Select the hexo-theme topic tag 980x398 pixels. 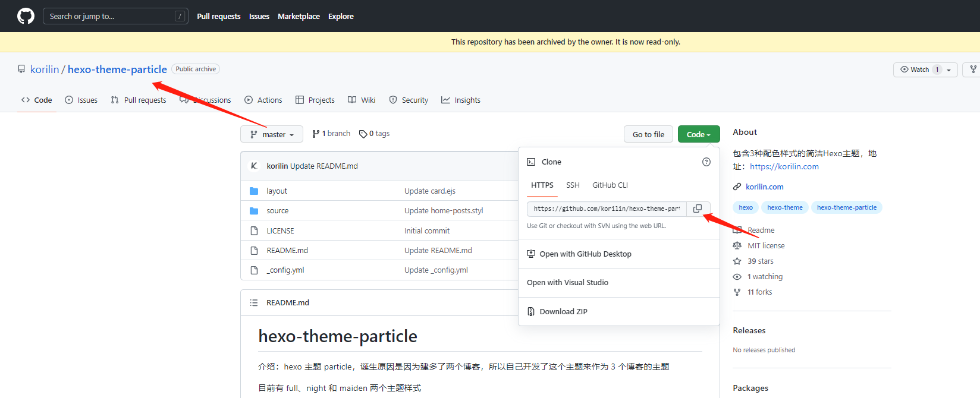pyautogui.click(x=784, y=207)
